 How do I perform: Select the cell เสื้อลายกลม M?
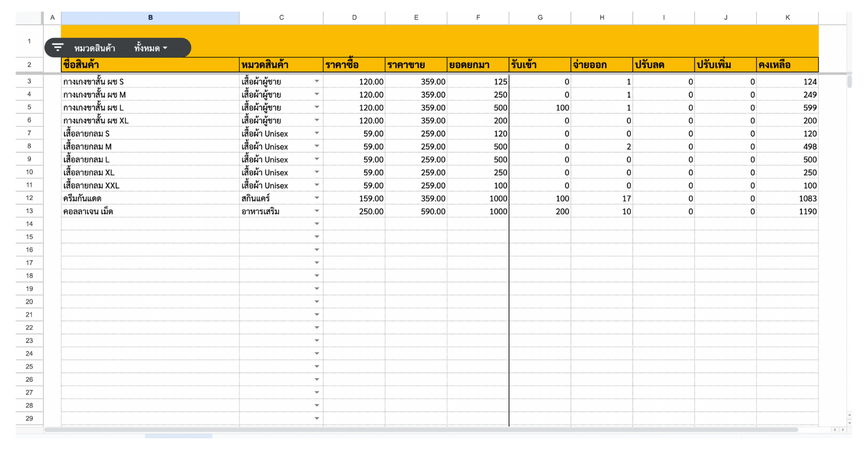pyautogui.click(x=150, y=146)
